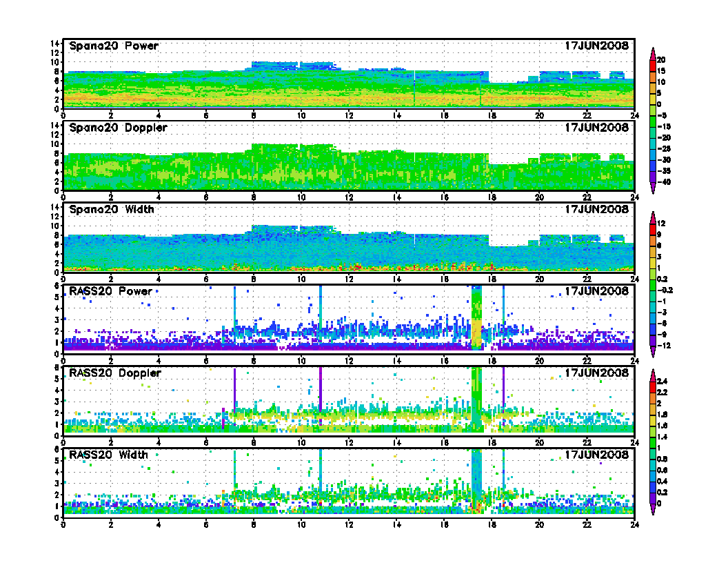728x563 pixels.
Task: Click the "RASS20 Width" panel title
Action: click(108, 455)
